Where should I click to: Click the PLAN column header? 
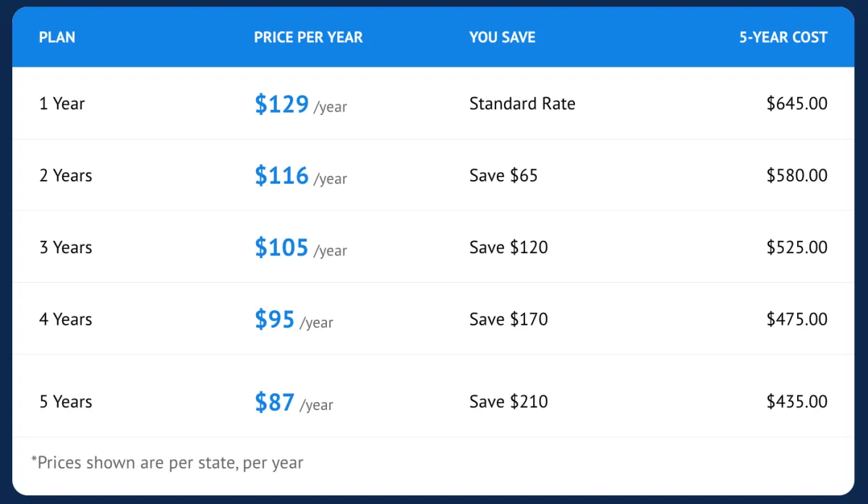click(57, 38)
